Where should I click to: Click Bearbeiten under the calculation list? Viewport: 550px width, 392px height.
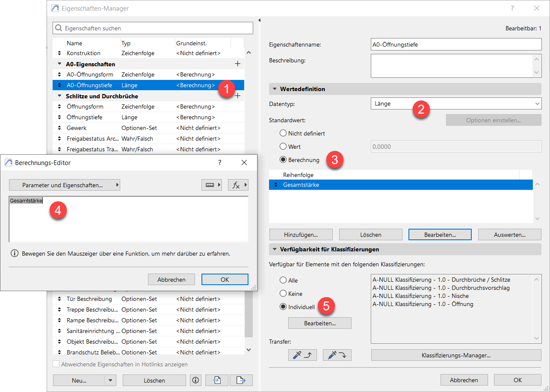[440, 234]
